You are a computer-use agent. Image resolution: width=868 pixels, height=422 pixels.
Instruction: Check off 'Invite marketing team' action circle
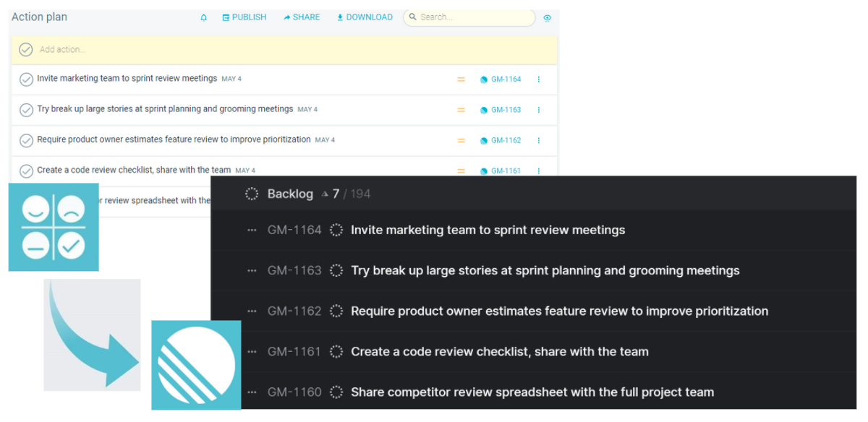click(x=26, y=79)
